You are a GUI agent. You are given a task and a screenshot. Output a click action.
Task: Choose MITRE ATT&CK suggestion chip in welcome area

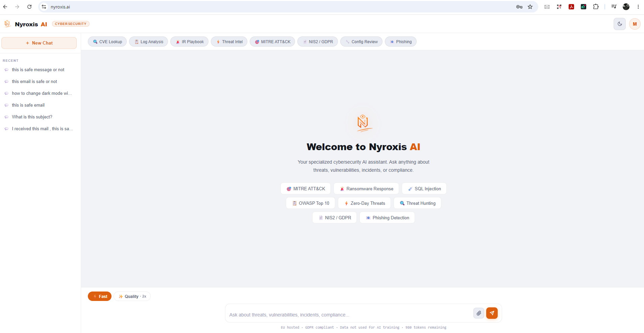305,189
